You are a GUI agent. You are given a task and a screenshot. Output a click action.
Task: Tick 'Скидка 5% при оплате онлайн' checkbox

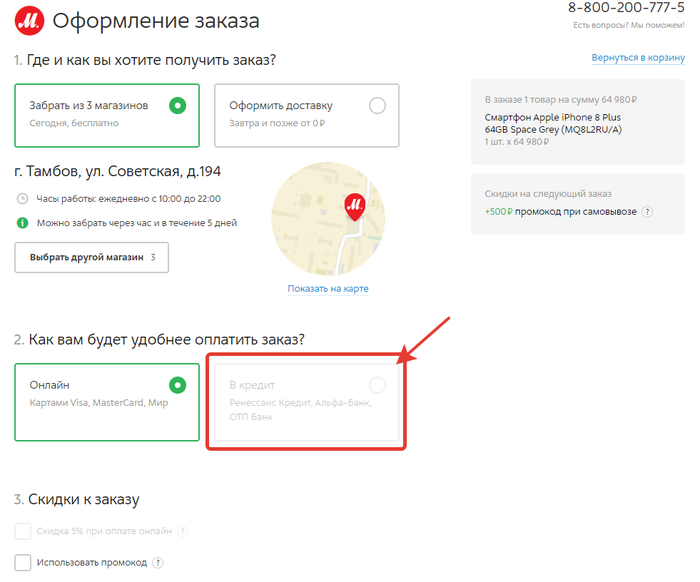[23, 531]
